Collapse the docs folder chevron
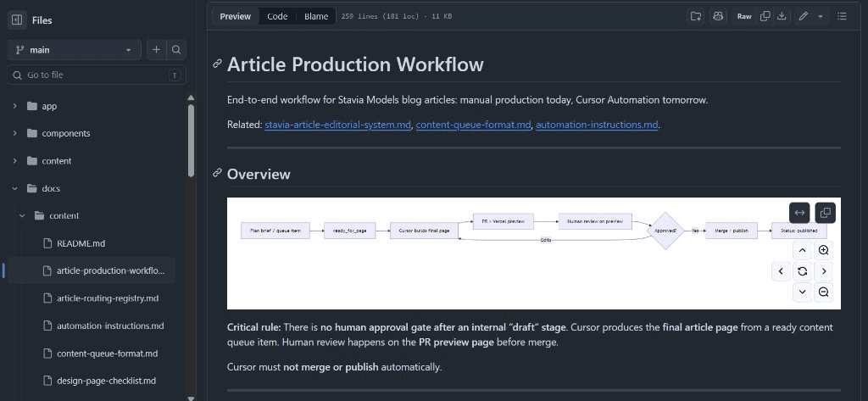Screen dimensions: 868x401 pos(15,188)
